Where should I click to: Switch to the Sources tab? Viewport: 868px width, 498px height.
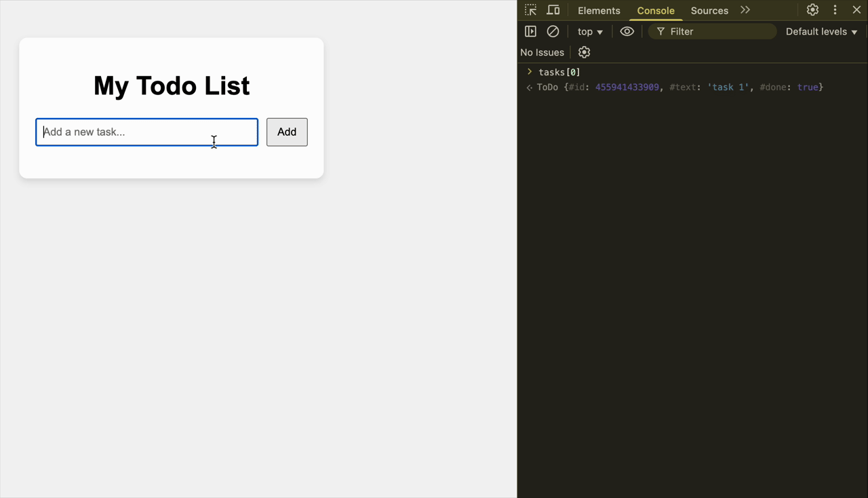coord(709,11)
